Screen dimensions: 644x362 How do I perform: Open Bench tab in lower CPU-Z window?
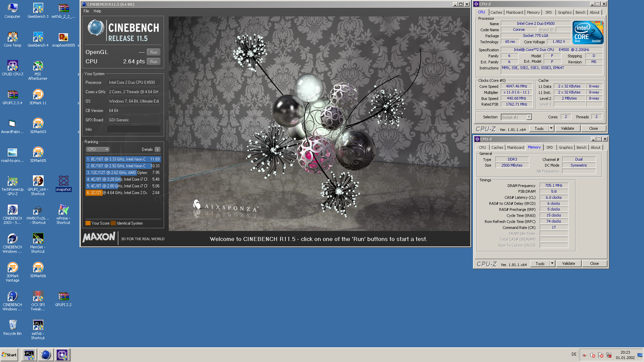pos(582,147)
